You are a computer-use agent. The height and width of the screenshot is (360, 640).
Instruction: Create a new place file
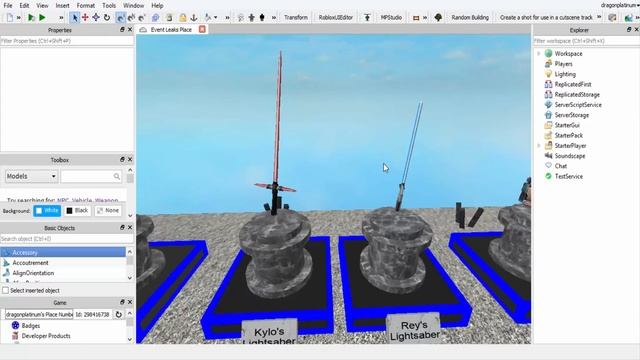pos(9,18)
